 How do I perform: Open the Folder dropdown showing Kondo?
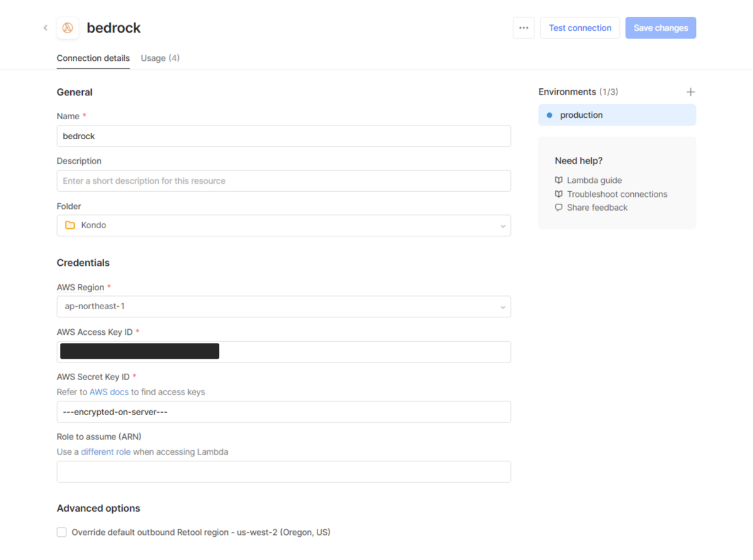point(284,226)
